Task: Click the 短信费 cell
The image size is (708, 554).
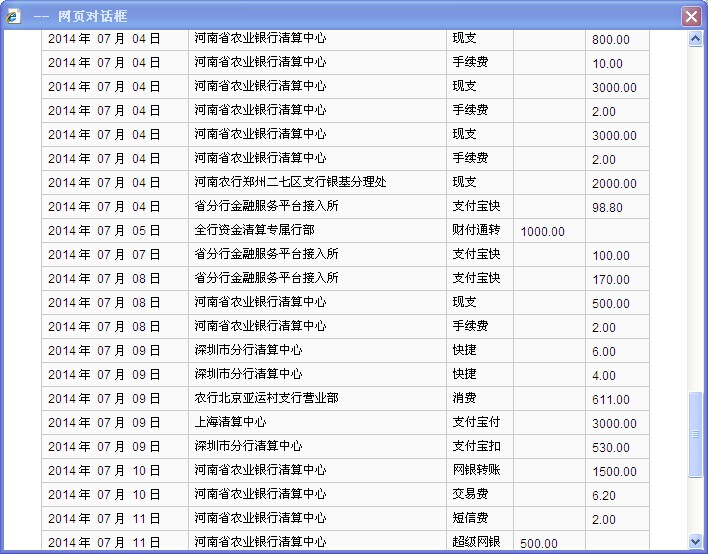Action: click(470, 518)
